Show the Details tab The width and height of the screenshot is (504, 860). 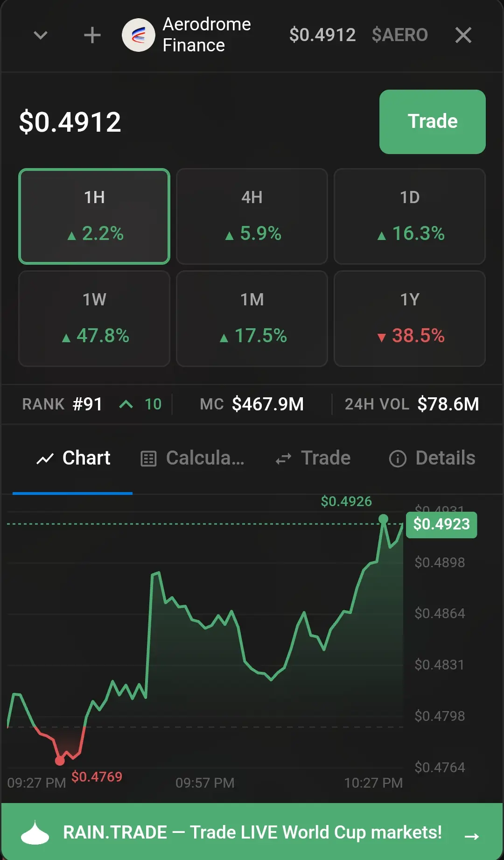pos(432,458)
